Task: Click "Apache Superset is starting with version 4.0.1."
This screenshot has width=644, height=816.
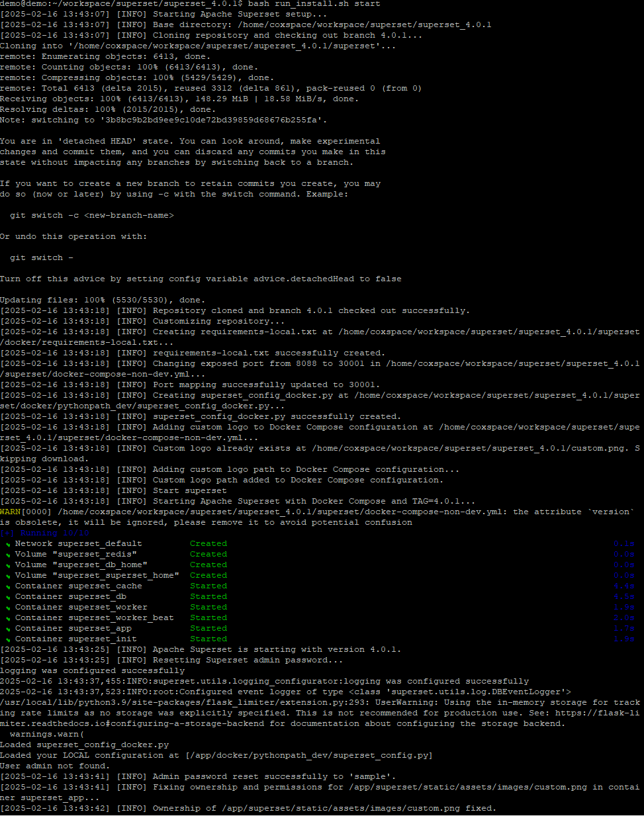Action: coord(277,650)
